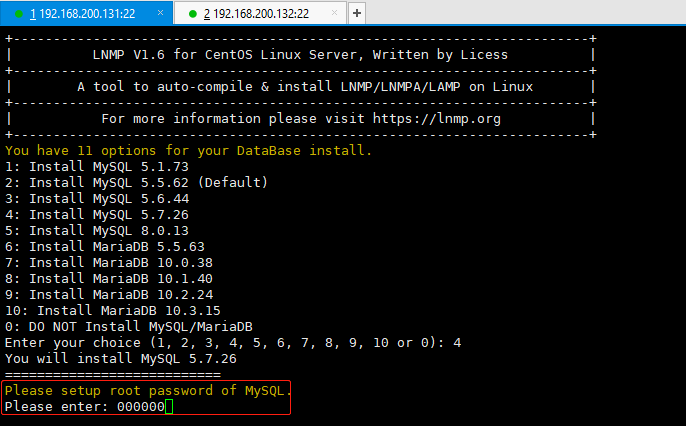Click the line '10: Install MariaDB 10.3.15'
686x426 pixels.
click(112, 311)
